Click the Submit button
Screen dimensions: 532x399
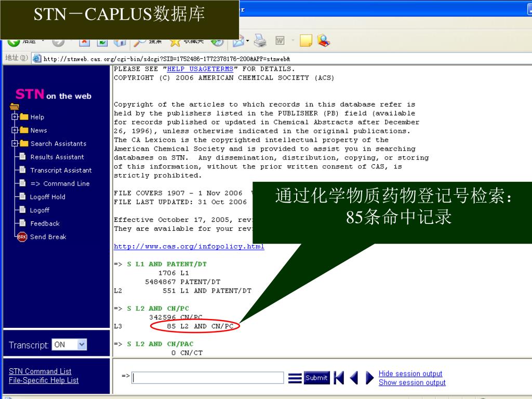(x=316, y=378)
